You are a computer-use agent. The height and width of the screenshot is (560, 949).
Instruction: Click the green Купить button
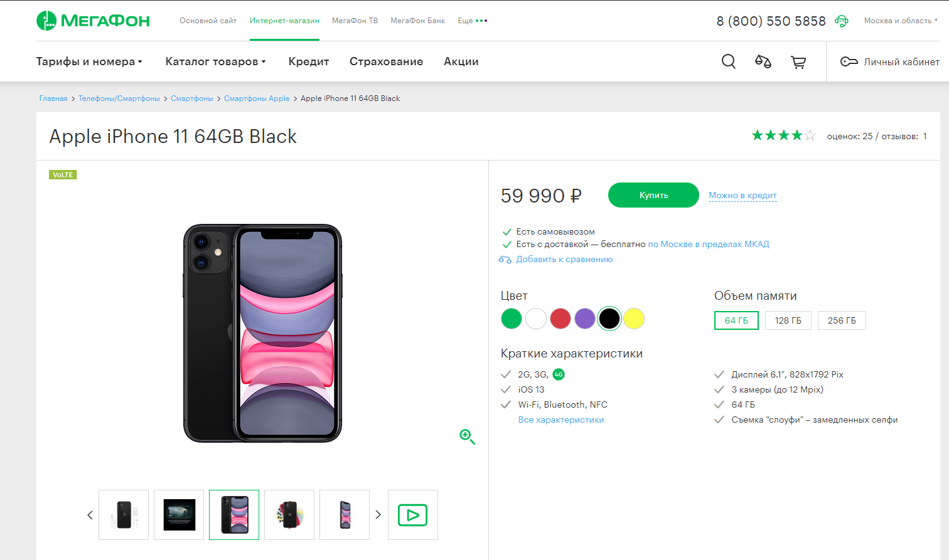tap(653, 195)
